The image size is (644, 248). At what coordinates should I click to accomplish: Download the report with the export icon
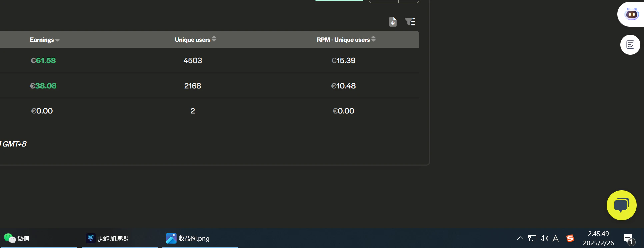[x=393, y=22]
